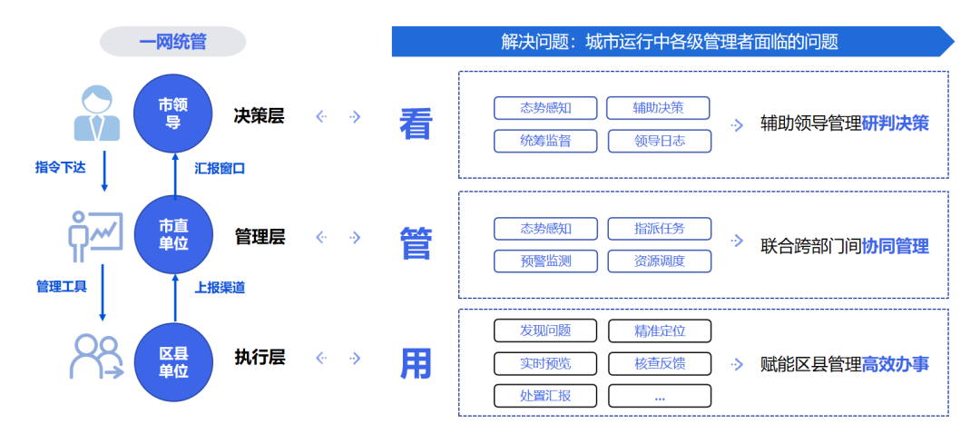Click the large 管 character

click(416, 245)
